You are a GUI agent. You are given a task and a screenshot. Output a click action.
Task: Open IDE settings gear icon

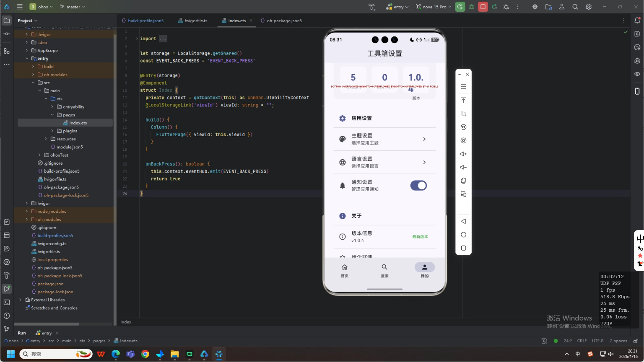click(x=589, y=7)
